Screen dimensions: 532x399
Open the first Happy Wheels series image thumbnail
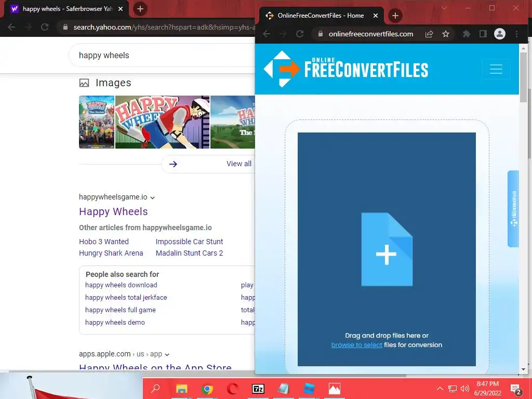pos(97,122)
